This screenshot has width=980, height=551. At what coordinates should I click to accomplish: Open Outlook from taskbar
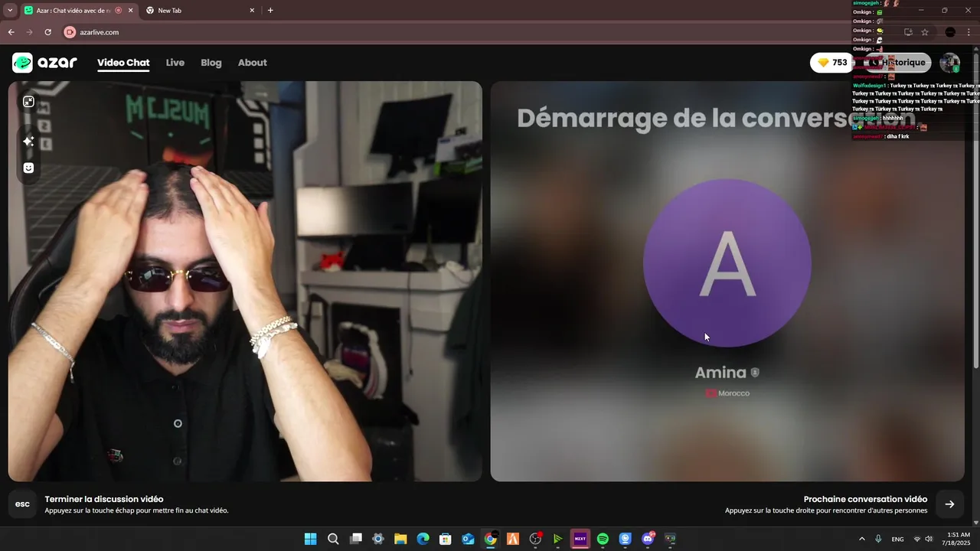[x=468, y=539]
